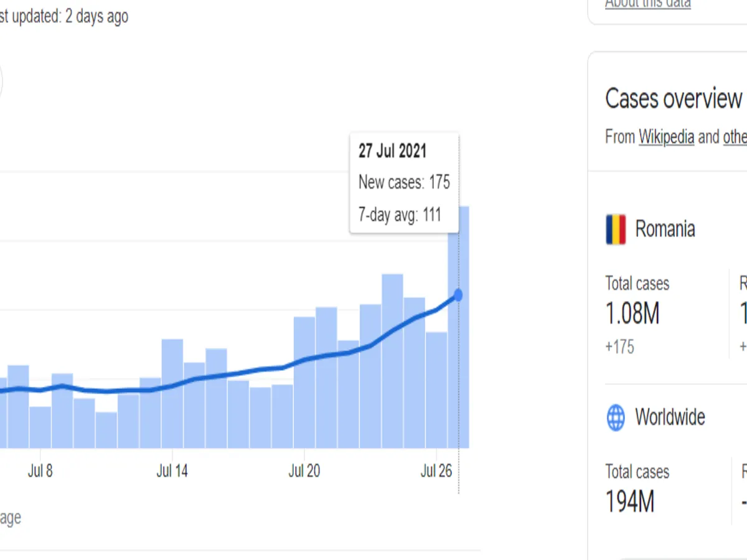This screenshot has width=747, height=560.
Task: Click the Cases overview heading
Action: 674,99
